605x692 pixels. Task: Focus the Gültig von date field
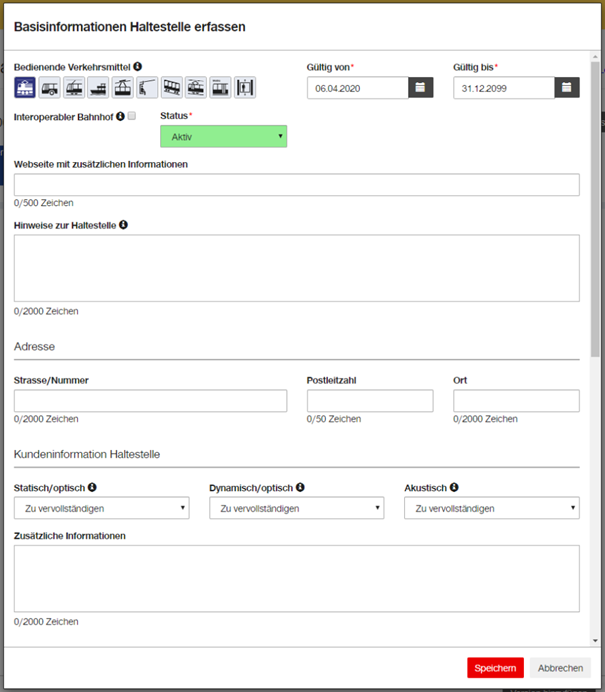click(358, 88)
